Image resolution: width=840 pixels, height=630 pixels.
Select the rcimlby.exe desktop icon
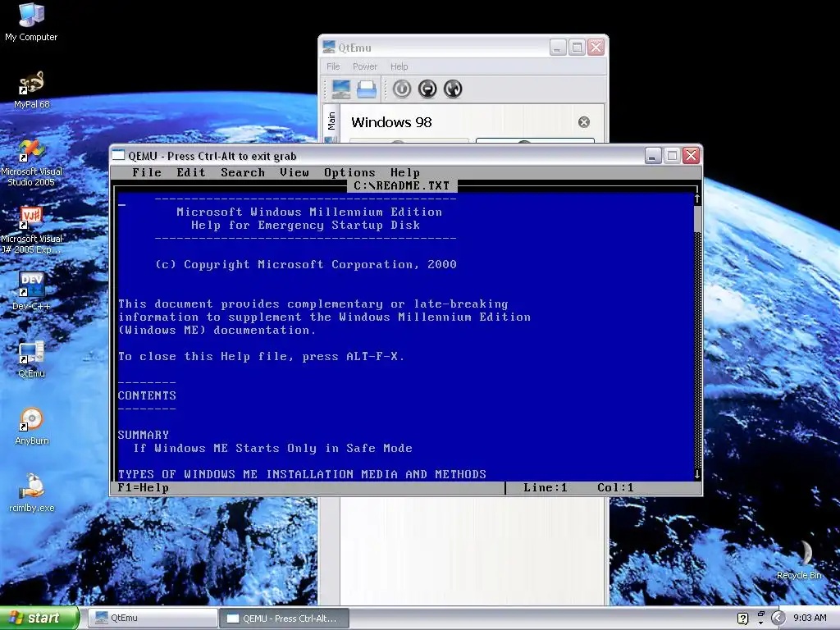pyautogui.click(x=31, y=493)
